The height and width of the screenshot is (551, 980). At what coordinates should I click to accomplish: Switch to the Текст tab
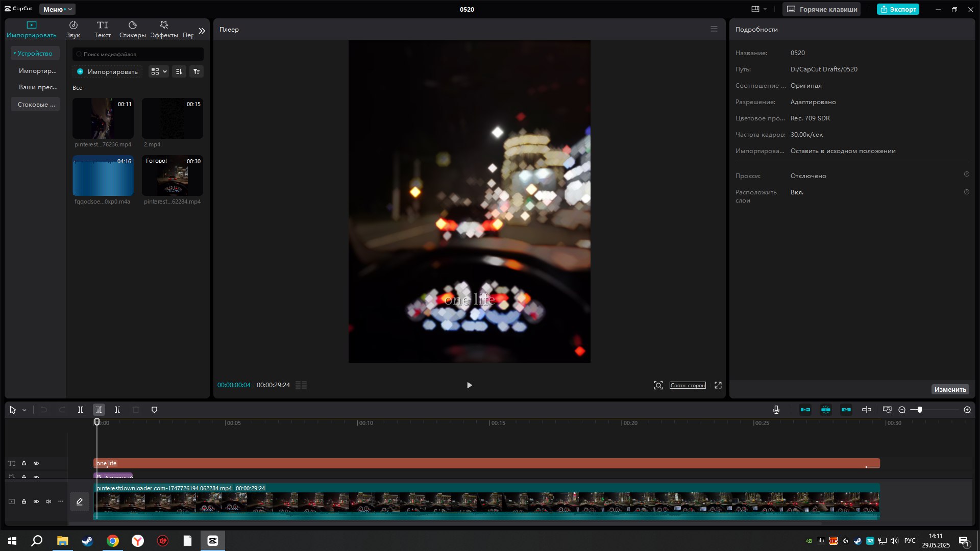click(103, 30)
